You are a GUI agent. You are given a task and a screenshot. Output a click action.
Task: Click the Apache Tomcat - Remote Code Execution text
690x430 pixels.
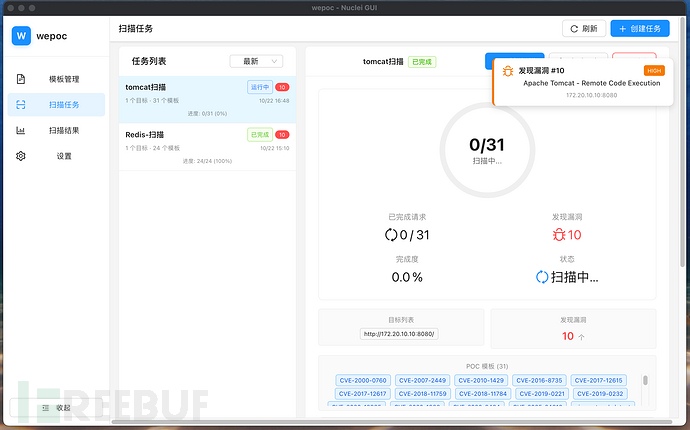point(591,83)
